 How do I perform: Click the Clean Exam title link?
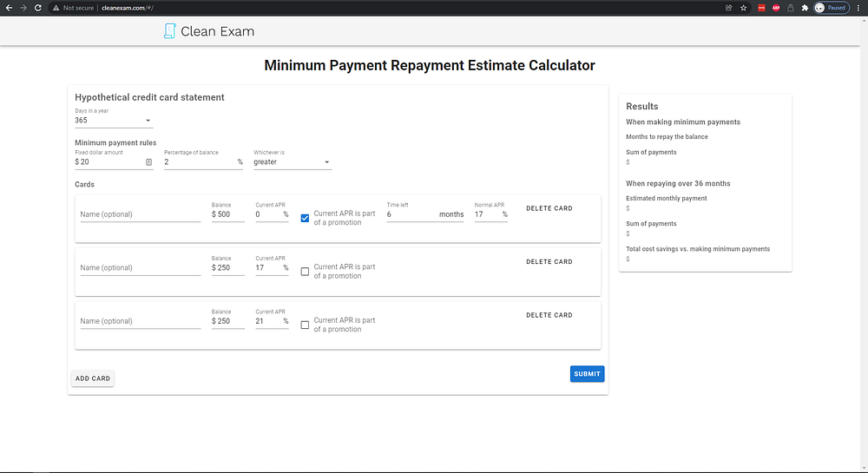(218, 31)
